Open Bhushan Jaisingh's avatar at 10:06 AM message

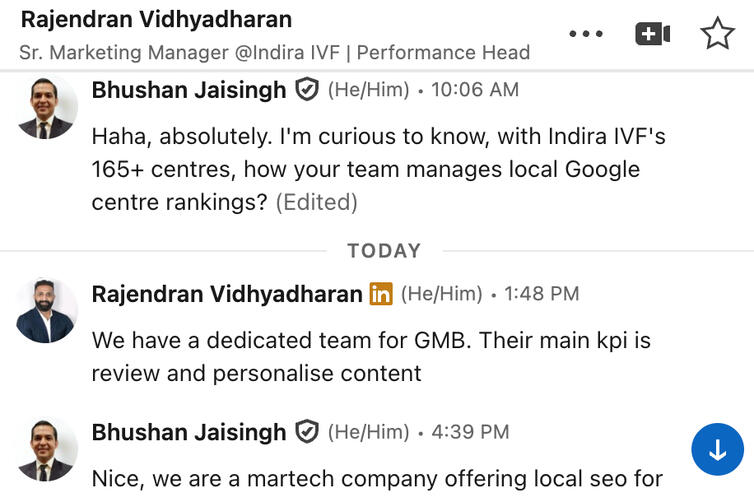46,107
